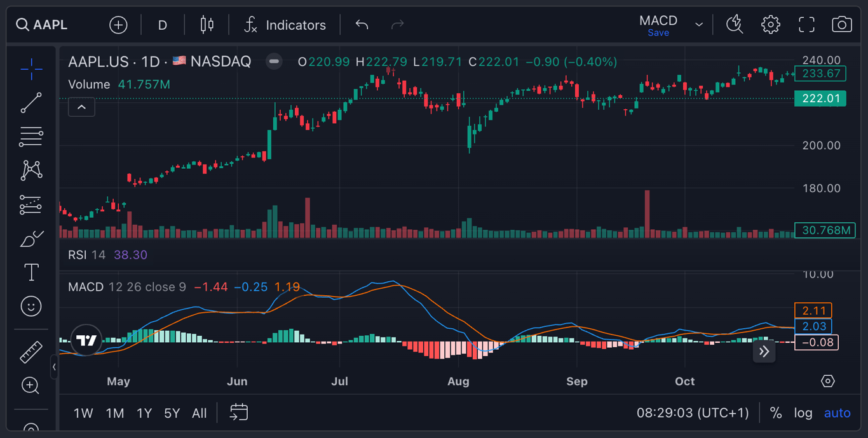Select the ruler measure tool
The height and width of the screenshot is (438, 868).
click(x=31, y=352)
